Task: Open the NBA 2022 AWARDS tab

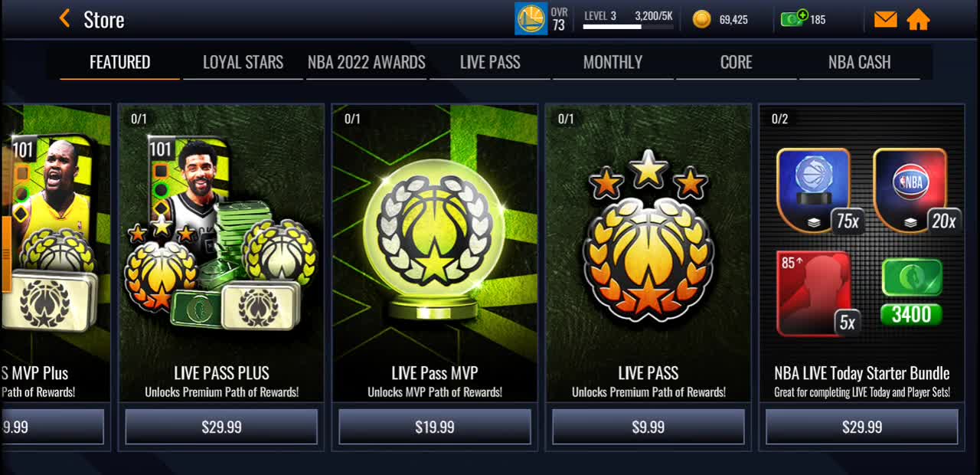Action: point(367,63)
